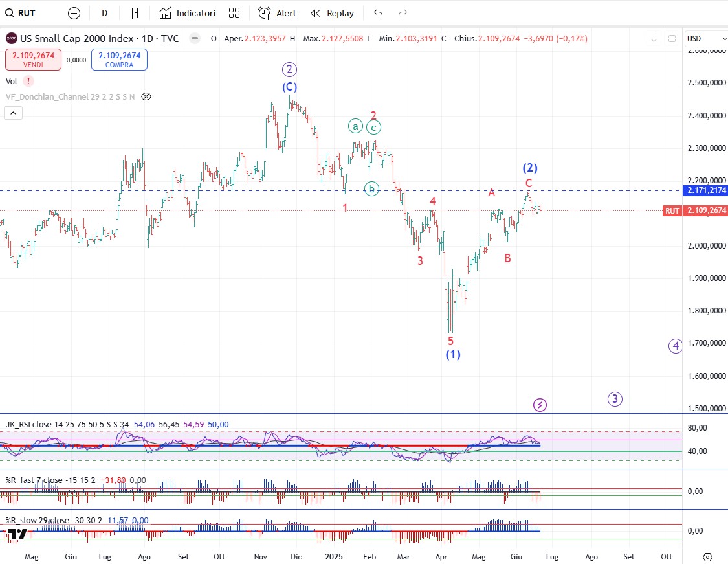
Task: Select the VF_Donchian_Channel legend name
Action: point(47,96)
